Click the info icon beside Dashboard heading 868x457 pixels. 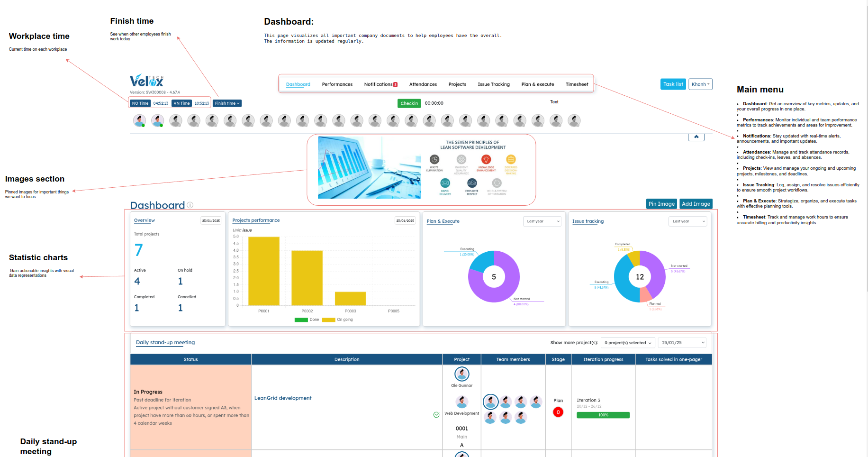click(190, 205)
